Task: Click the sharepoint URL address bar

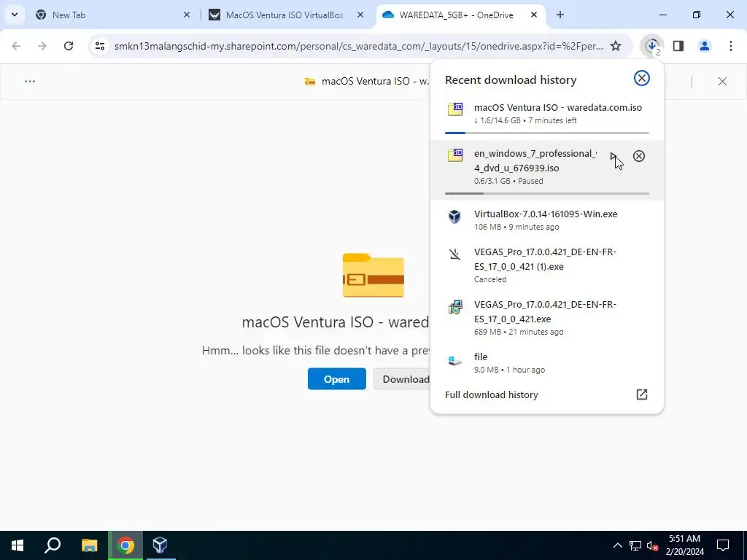Action: pos(358,46)
